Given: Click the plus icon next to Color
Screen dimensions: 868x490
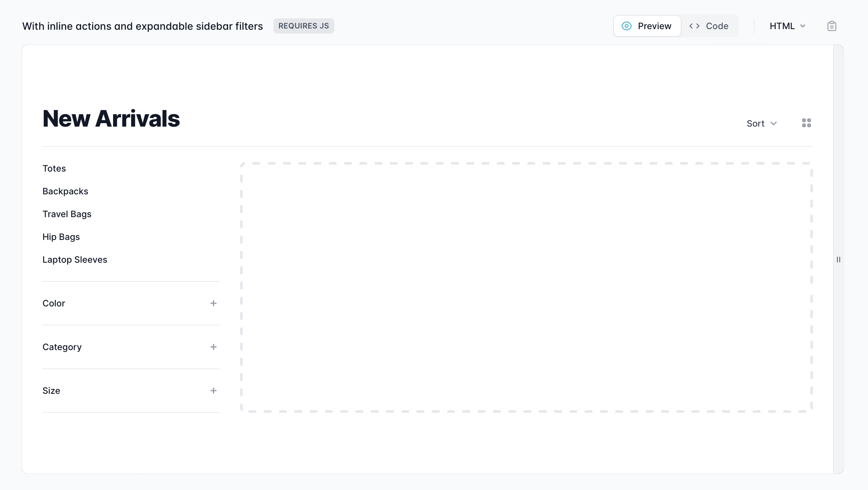Looking at the screenshot, I should tap(213, 304).
